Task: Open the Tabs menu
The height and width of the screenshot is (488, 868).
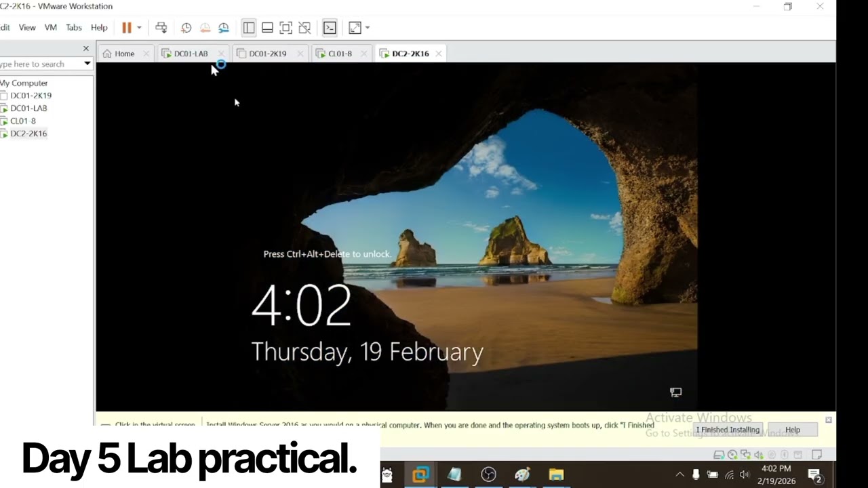Action: click(74, 28)
